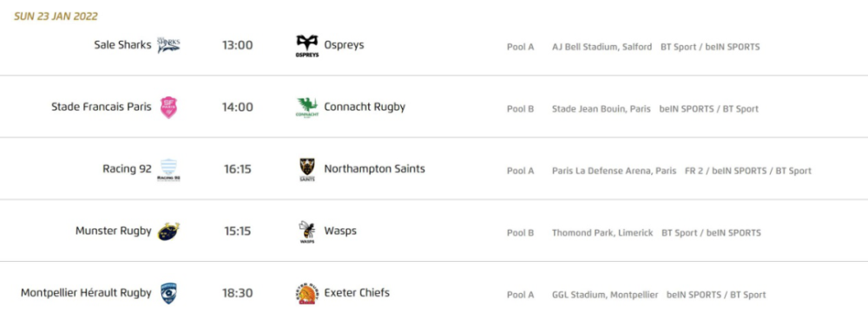Open the Sale Sharks team name link
868x326 pixels.
(122, 45)
